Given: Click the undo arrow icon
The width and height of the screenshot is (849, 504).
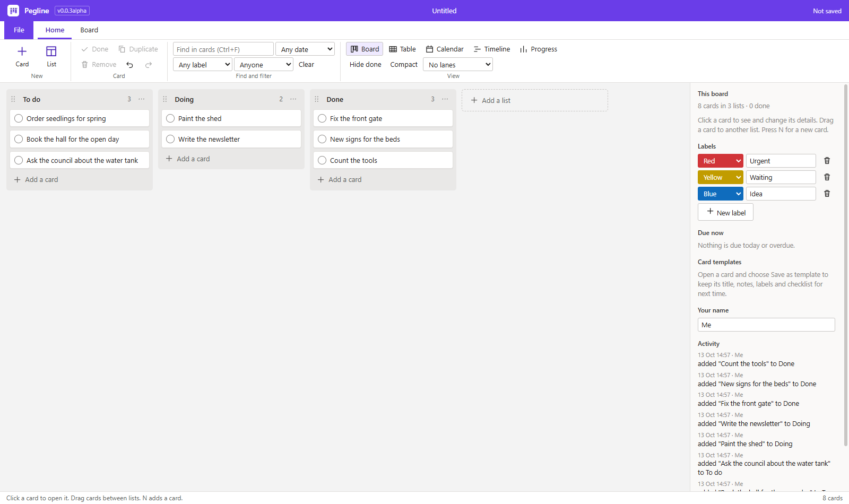Looking at the screenshot, I should 130,65.
